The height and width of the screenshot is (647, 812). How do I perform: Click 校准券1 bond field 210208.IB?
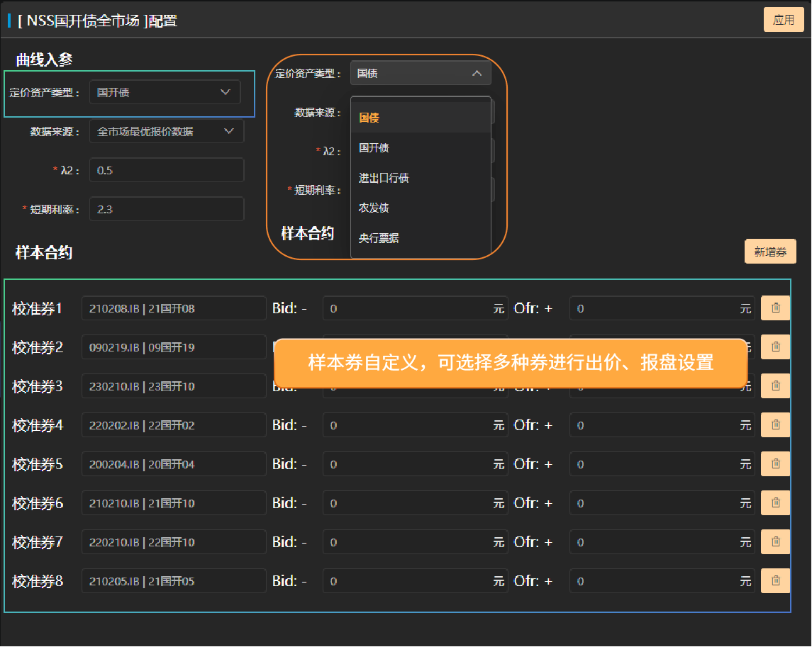pos(174,308)
